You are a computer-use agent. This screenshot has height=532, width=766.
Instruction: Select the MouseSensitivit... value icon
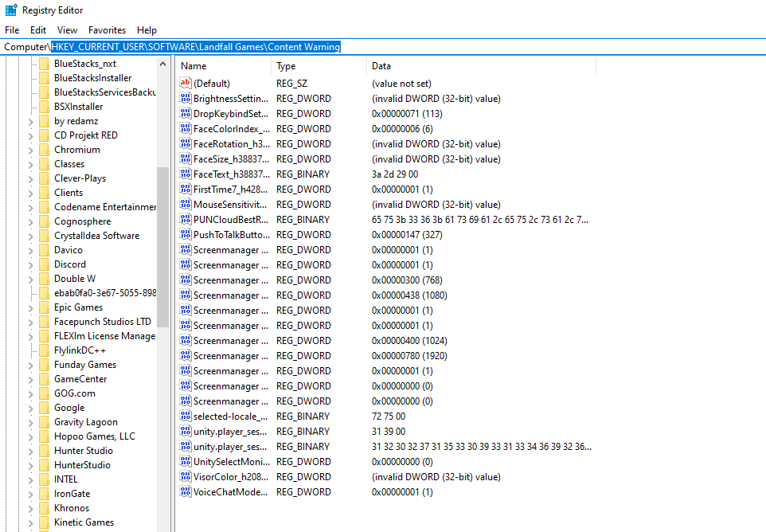(186, 204)
